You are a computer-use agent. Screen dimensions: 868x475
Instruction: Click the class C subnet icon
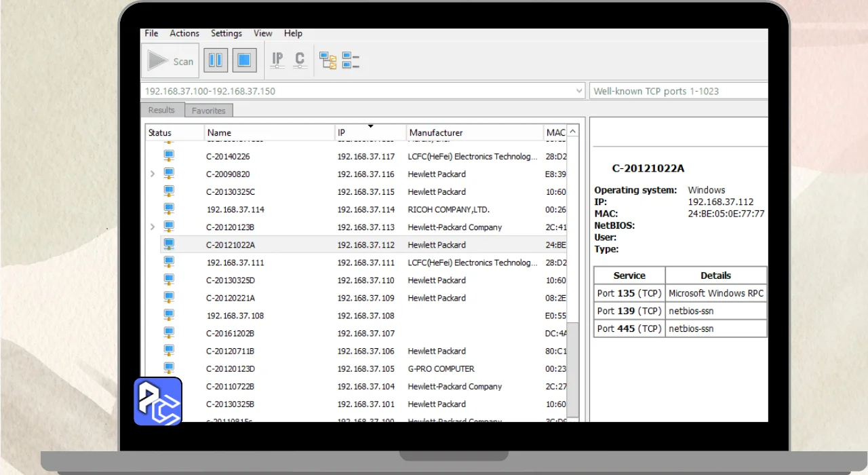click(300, 60)
